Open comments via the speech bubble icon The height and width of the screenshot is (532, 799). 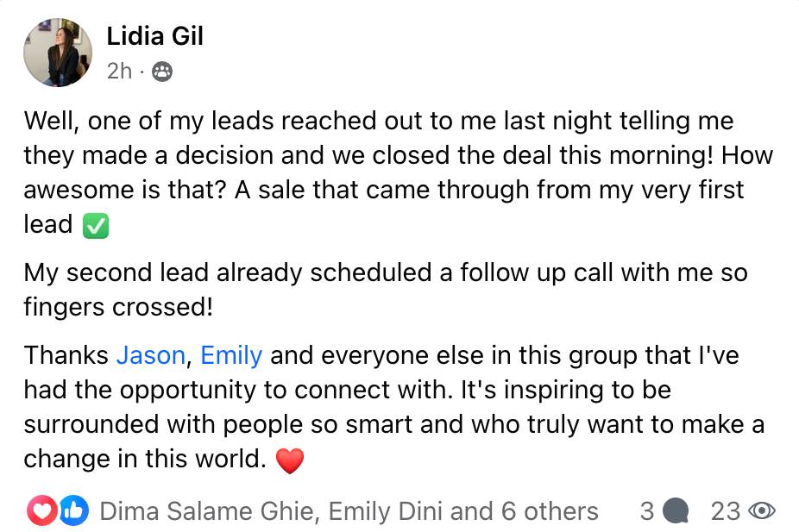[676, 511]
